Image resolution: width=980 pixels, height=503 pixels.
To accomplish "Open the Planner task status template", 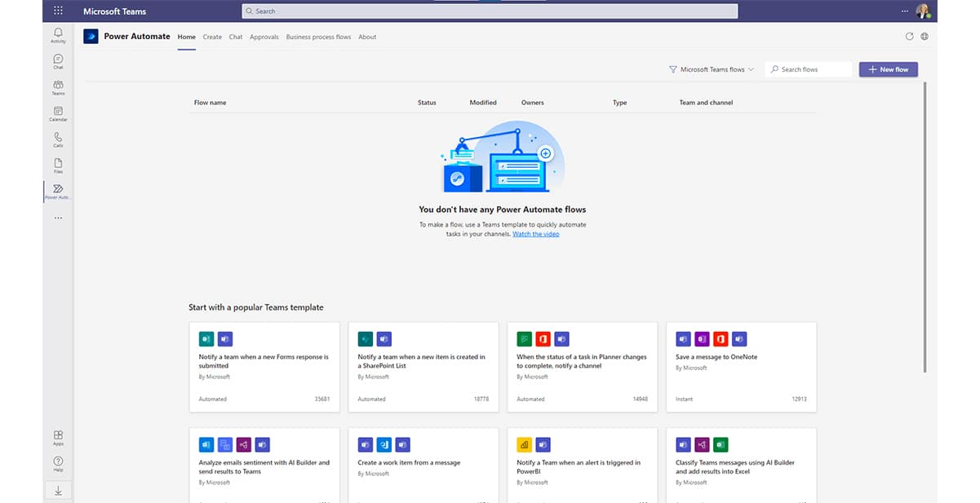I will 583,367.
